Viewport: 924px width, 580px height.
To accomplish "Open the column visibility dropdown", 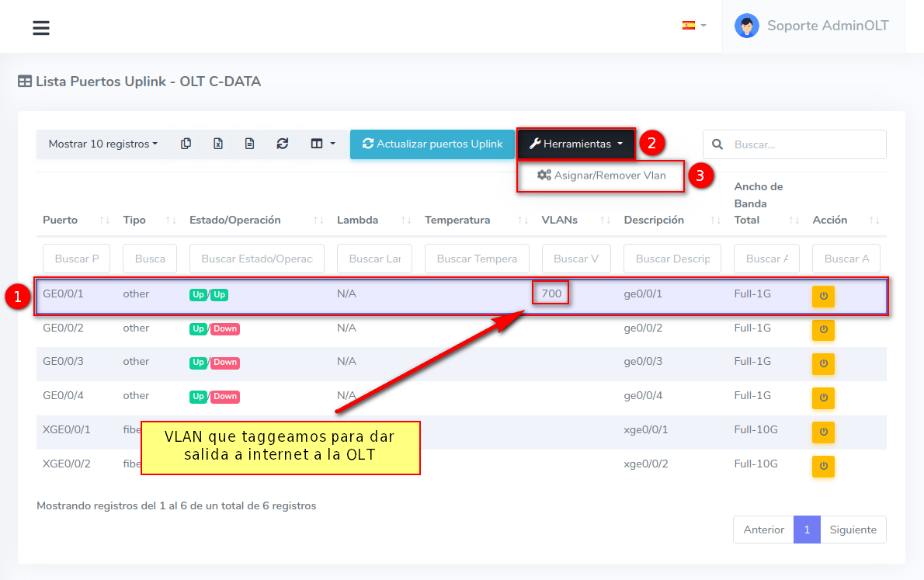I will (322, 144).
